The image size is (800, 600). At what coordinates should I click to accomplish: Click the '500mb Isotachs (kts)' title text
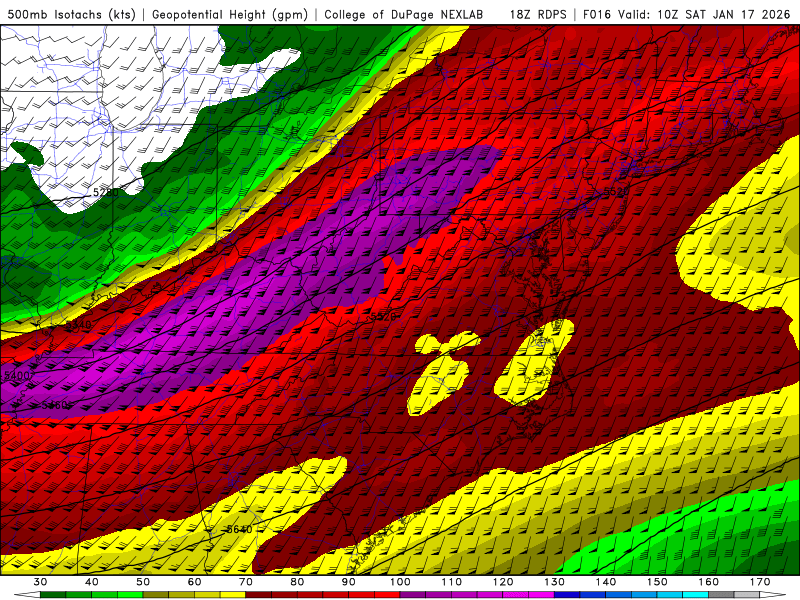pos(71,14)
